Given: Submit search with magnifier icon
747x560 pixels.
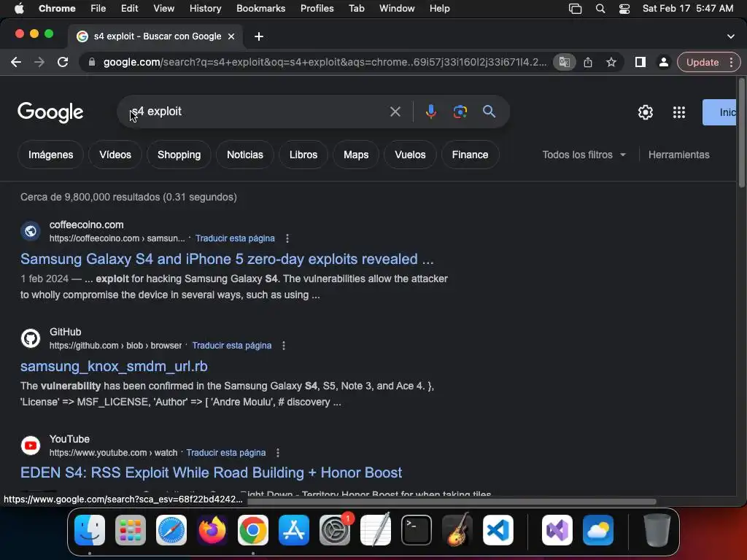Looking at the screenshot, I should tap(489, 112).
